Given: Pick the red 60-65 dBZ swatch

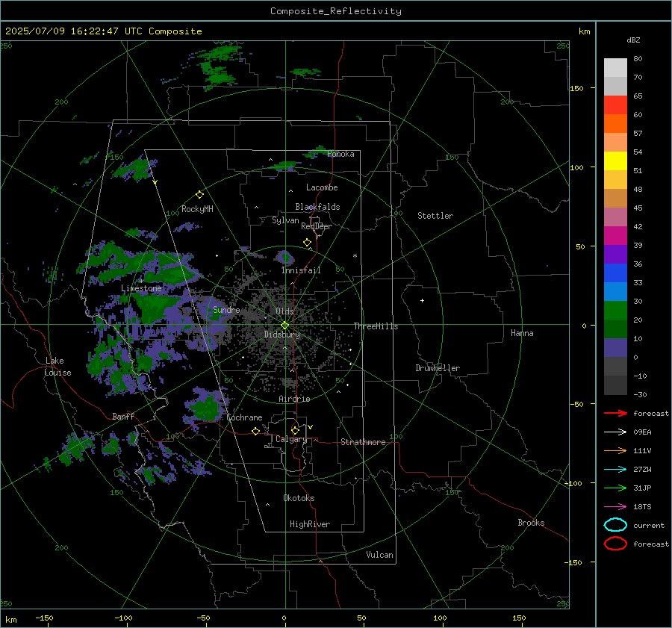Looking at the screenshot, I should point(615,105).
